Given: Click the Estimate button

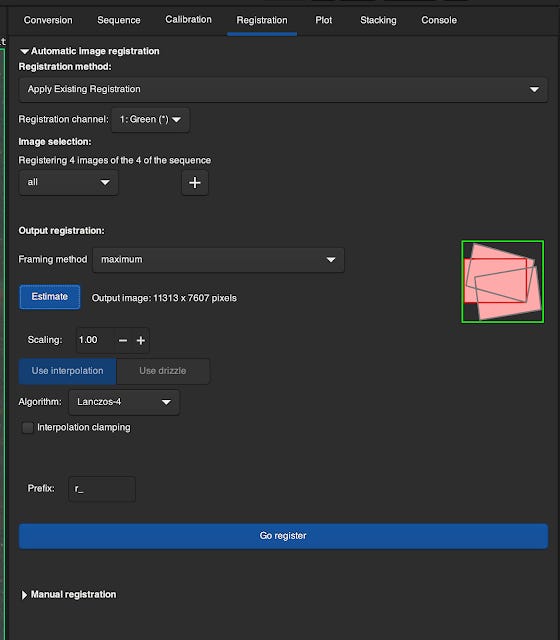Looking at the screenshot, I should pos(50,297).
